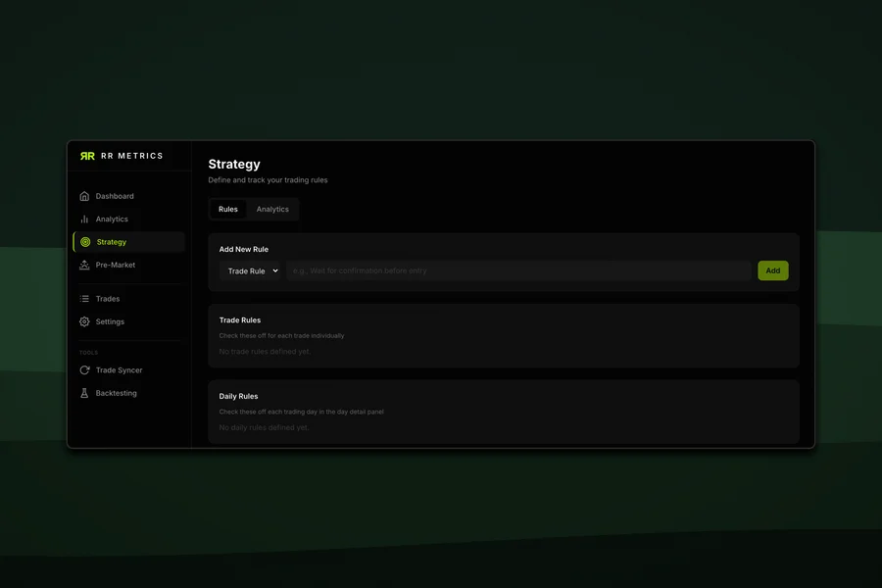Click the Dashboard home icon
882x588 pixels.
pyautogui.click(x=84, y=196)
